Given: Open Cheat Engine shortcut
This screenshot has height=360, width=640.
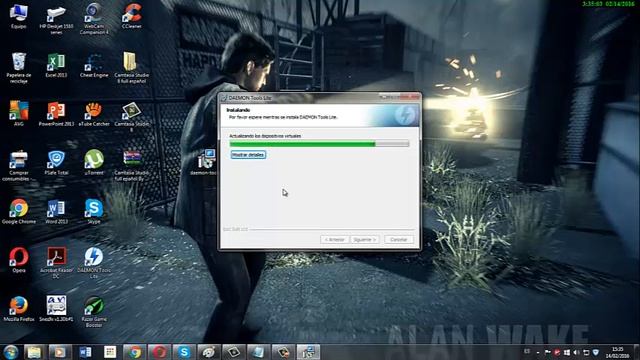Looking at the screenshot, I should [94, 65].
